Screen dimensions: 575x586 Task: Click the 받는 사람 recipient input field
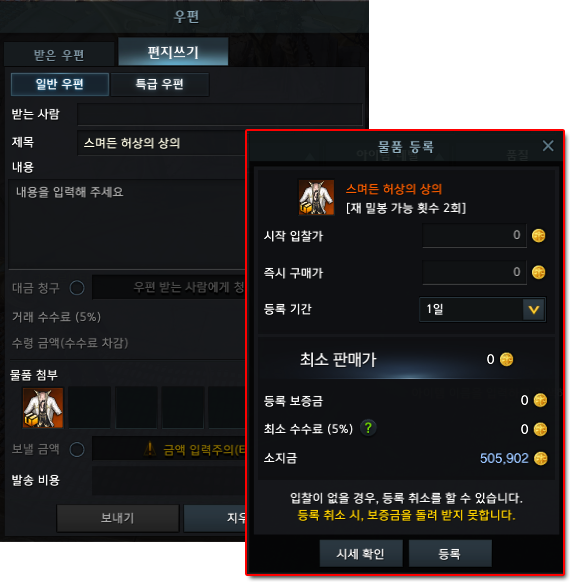220,114
